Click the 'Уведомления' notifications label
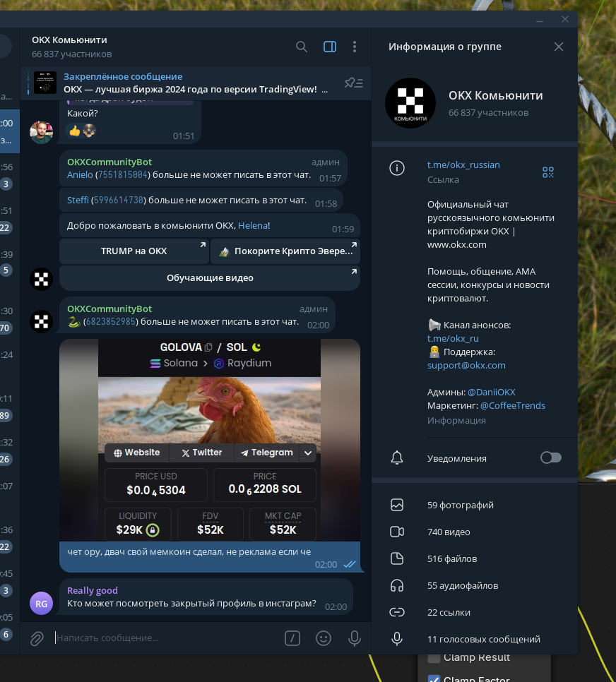 click(456, 458)
